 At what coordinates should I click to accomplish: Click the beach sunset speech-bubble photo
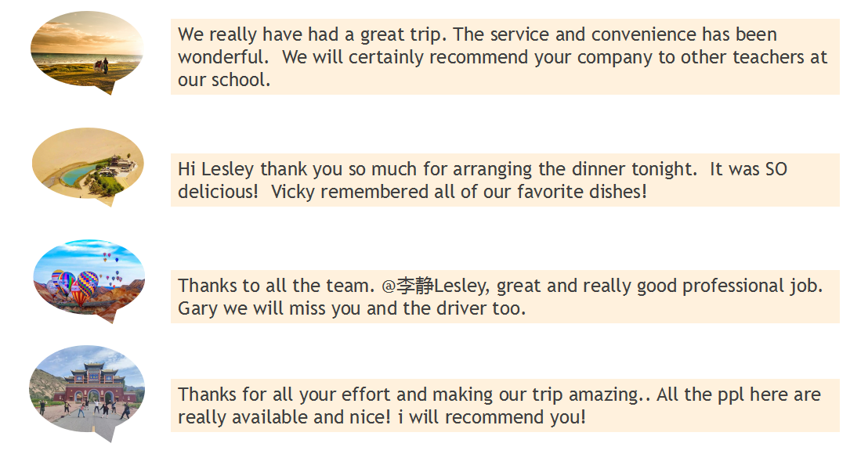point(86,49)
